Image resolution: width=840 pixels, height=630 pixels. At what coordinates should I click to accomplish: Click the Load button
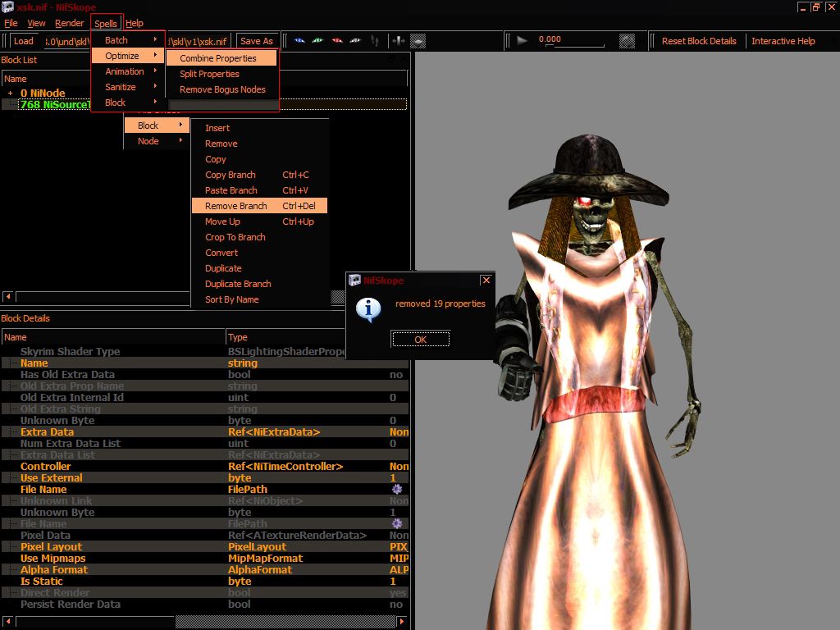(24, 41)
